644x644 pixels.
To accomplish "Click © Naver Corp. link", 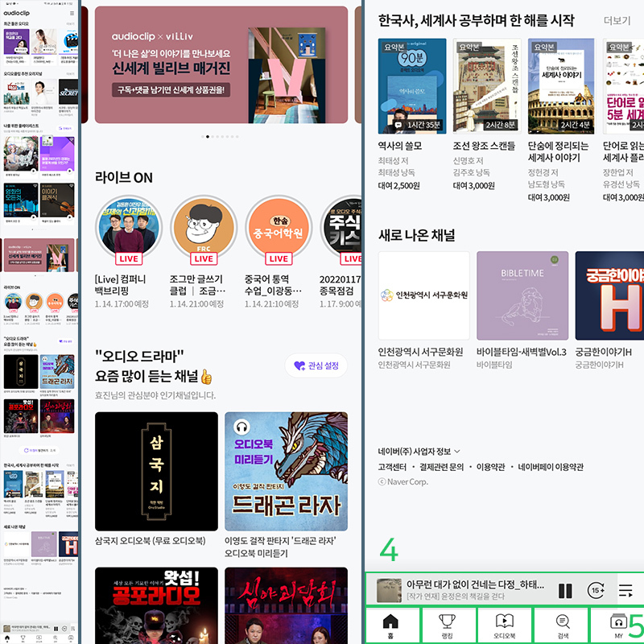I will tap(403, 481).
